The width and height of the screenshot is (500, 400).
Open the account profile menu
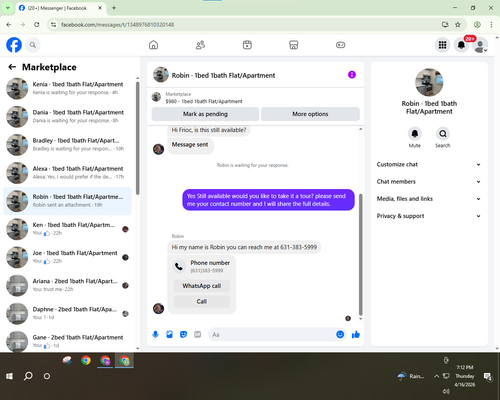click(480, 45)
